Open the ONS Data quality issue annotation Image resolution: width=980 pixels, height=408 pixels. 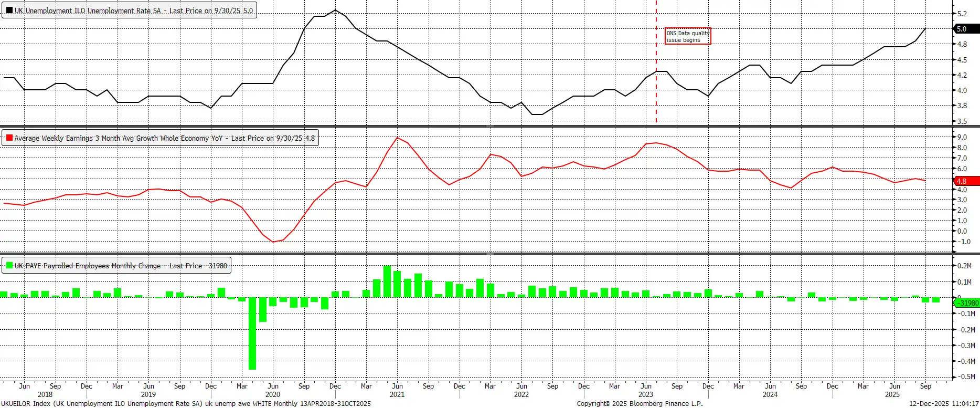(x=688, y=36)
